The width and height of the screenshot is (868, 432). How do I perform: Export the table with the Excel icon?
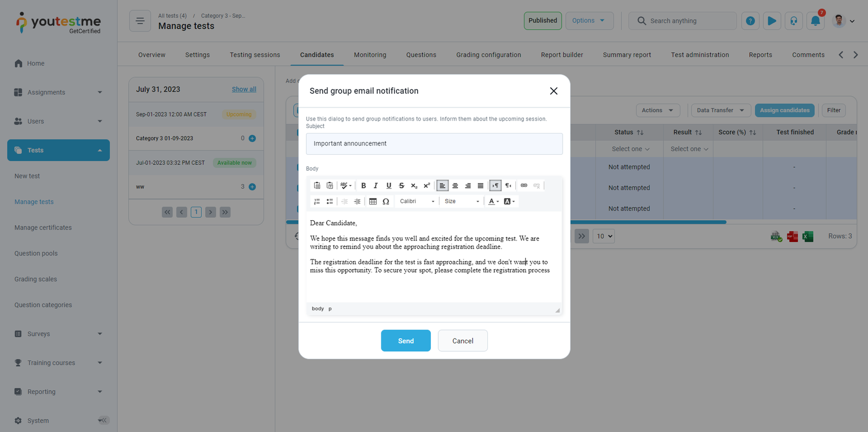[808, 237]
